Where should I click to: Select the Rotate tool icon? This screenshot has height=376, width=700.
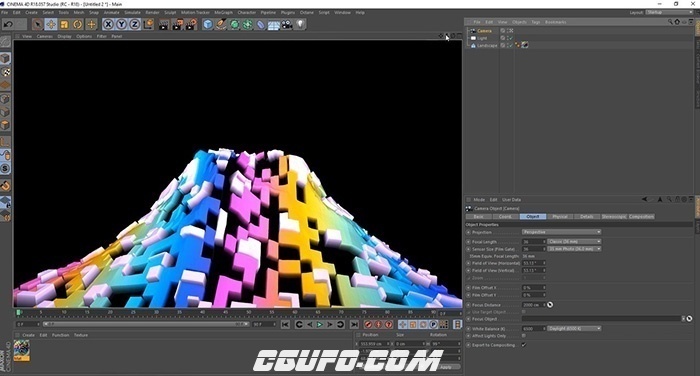(x=78, y=24)
